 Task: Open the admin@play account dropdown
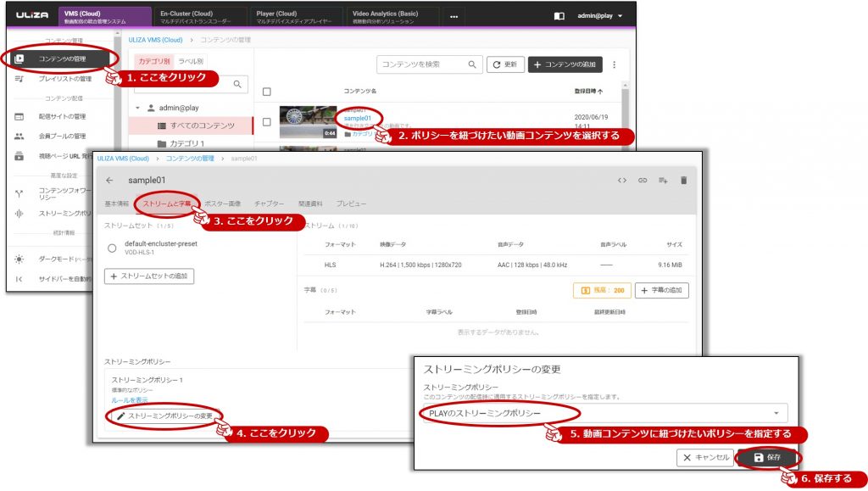click(600, 16)
